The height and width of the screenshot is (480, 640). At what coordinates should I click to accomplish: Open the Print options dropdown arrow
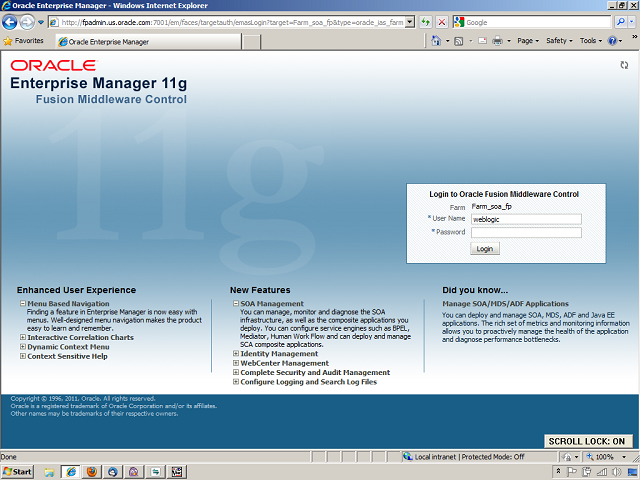coord(509,41)
